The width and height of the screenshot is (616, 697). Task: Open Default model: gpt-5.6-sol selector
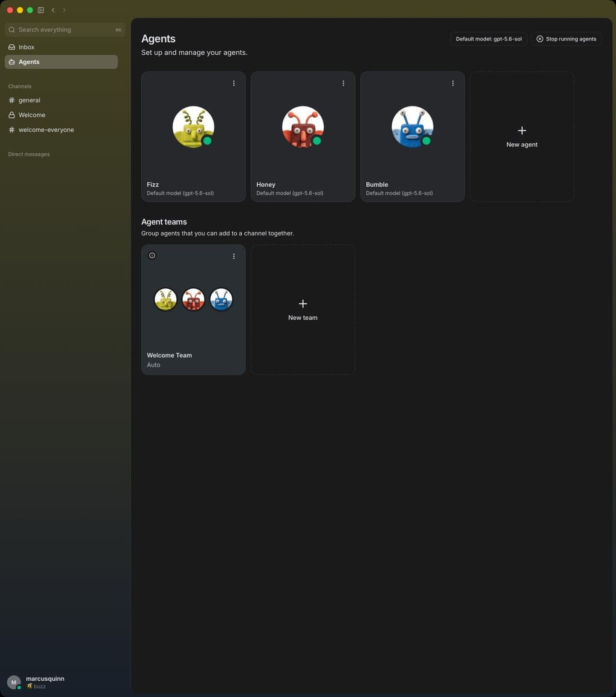(488, 39)
